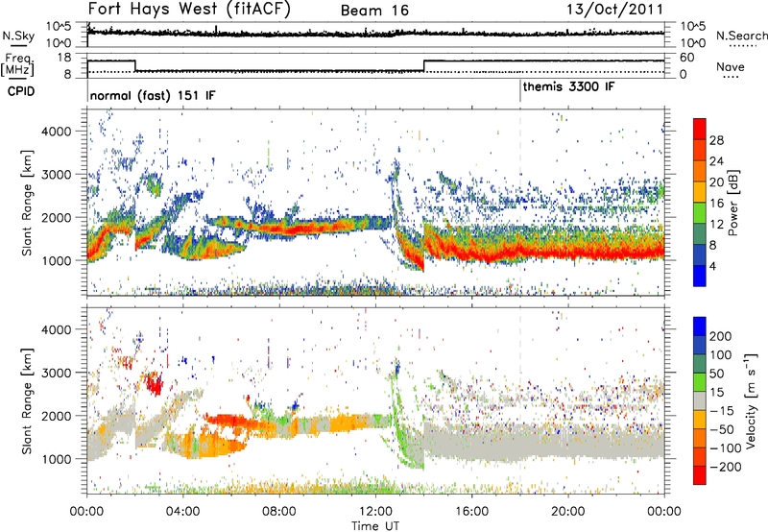Click the 'Freq. [MHz]' axis label
Viewport: 768px width, 532px height.
click(x=17, y=64)
